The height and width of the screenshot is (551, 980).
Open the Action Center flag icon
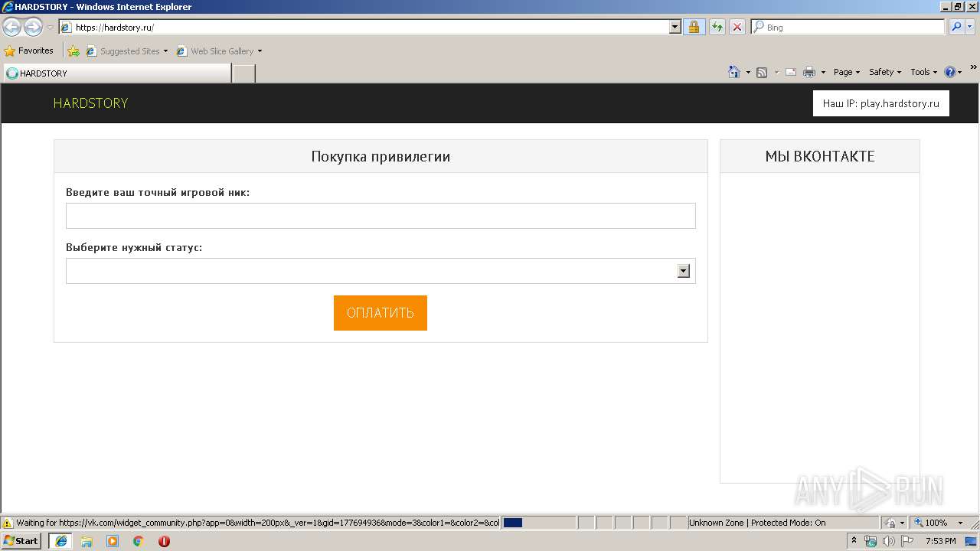click(906, 541)
